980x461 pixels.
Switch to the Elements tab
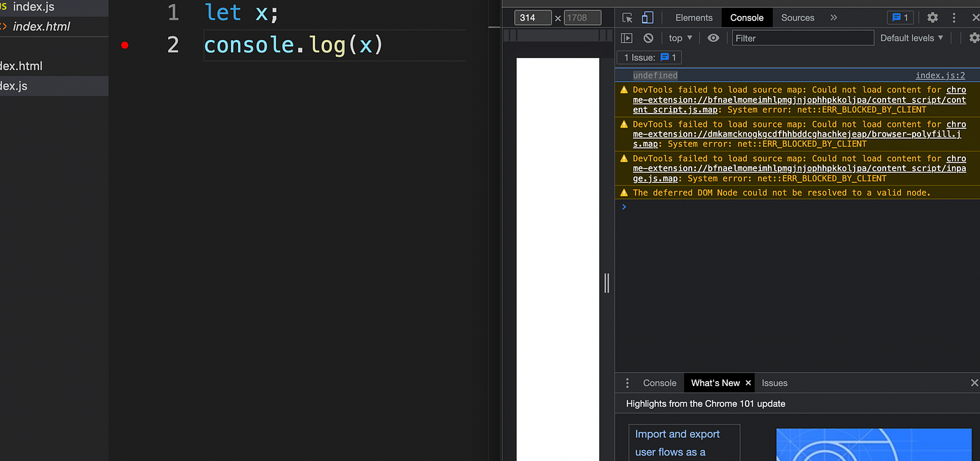(x=694, y=18)
